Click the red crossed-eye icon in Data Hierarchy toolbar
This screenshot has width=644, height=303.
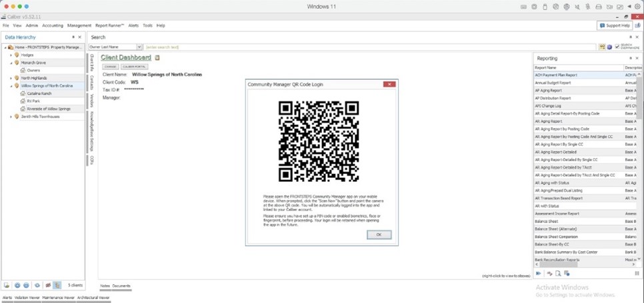tap(48, 285)
